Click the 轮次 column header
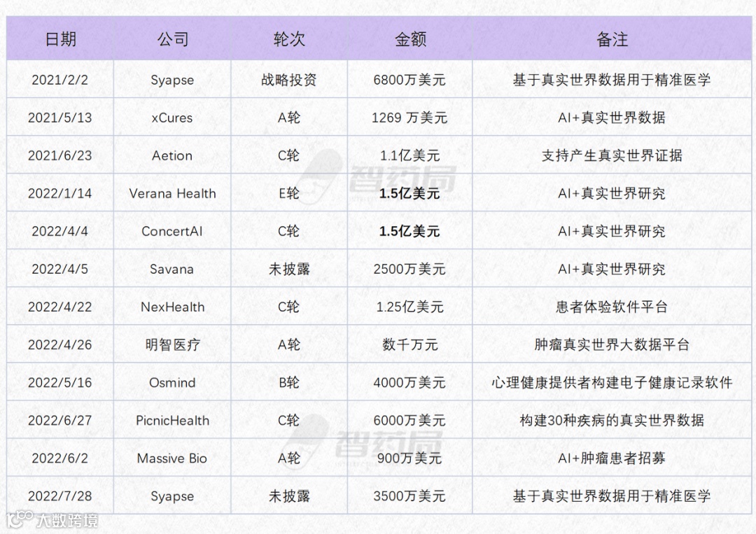The width and height of the screenshot is (756, 534). (x=289, y=39)
